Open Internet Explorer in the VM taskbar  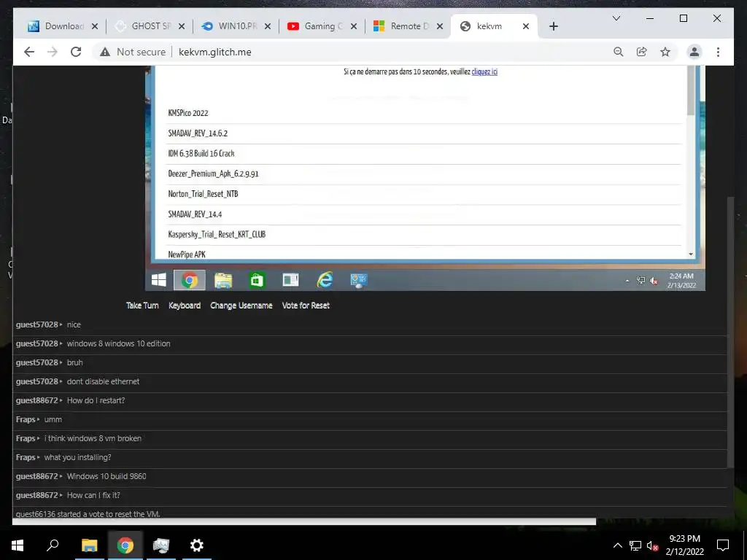pos(325,280)
